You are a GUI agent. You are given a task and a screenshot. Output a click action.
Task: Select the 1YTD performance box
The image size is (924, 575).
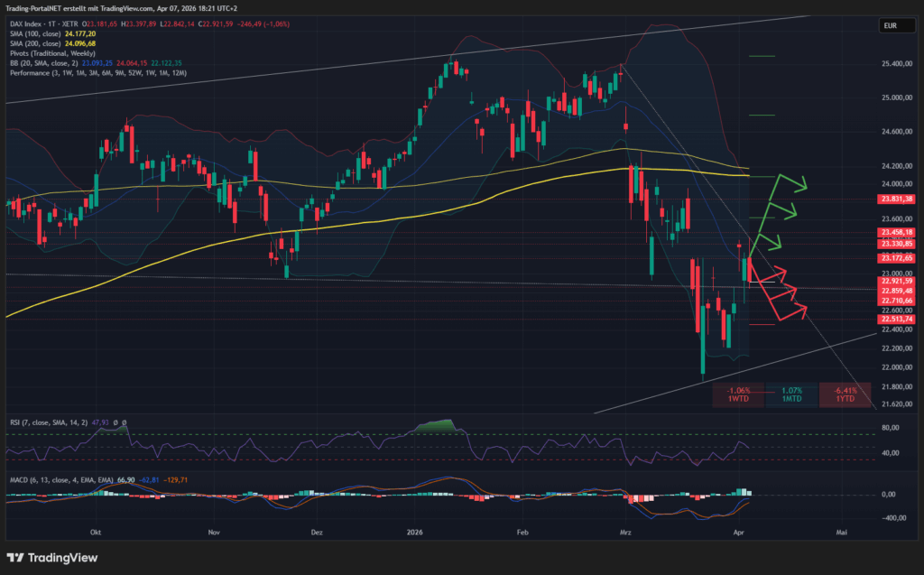point(845,394)
